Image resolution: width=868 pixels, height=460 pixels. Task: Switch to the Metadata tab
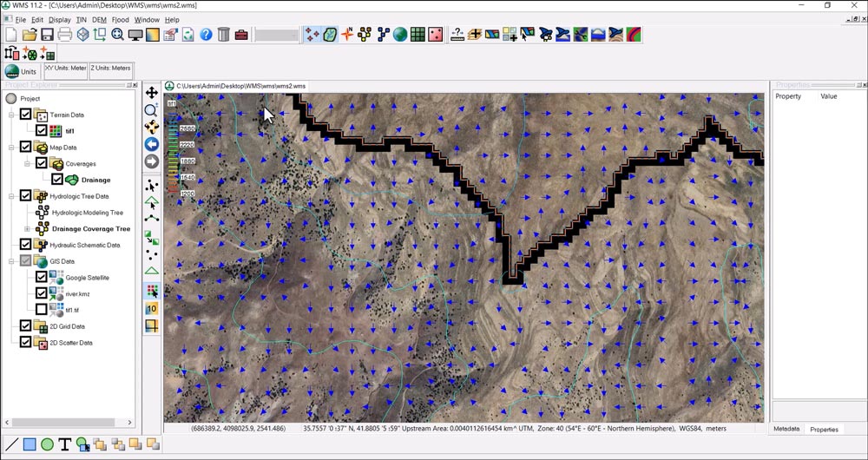[786, 429]
